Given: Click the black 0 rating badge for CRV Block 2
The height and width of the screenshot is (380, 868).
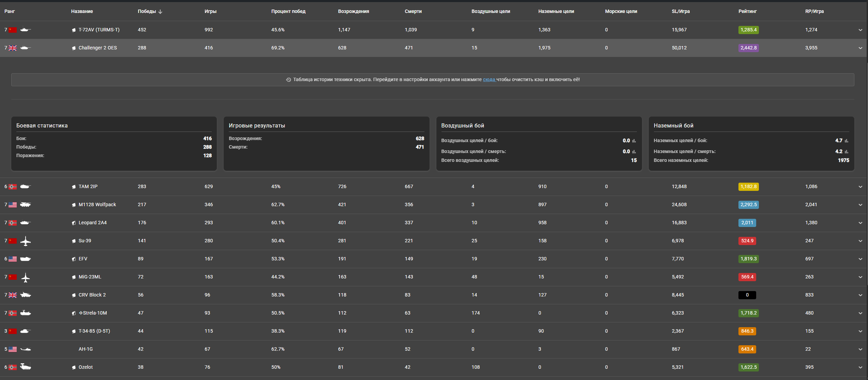Looking at the screenshot, I should click(x=747, y=295).
